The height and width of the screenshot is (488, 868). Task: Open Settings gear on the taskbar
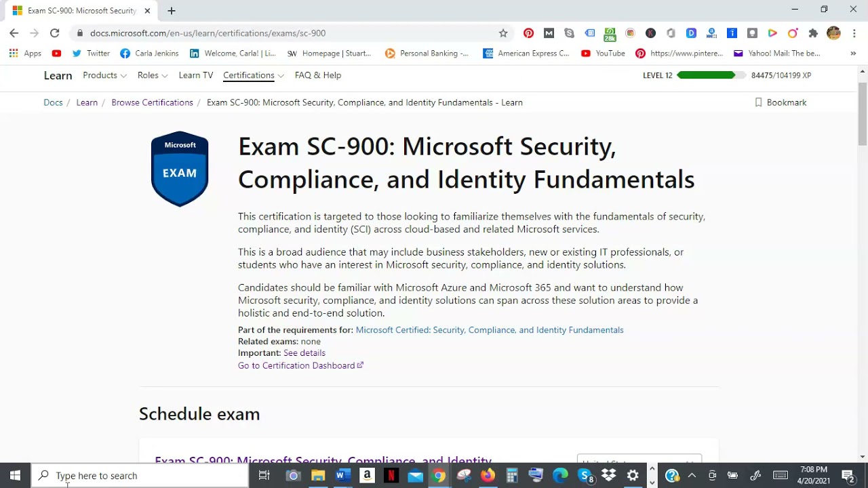coord(633,476)
